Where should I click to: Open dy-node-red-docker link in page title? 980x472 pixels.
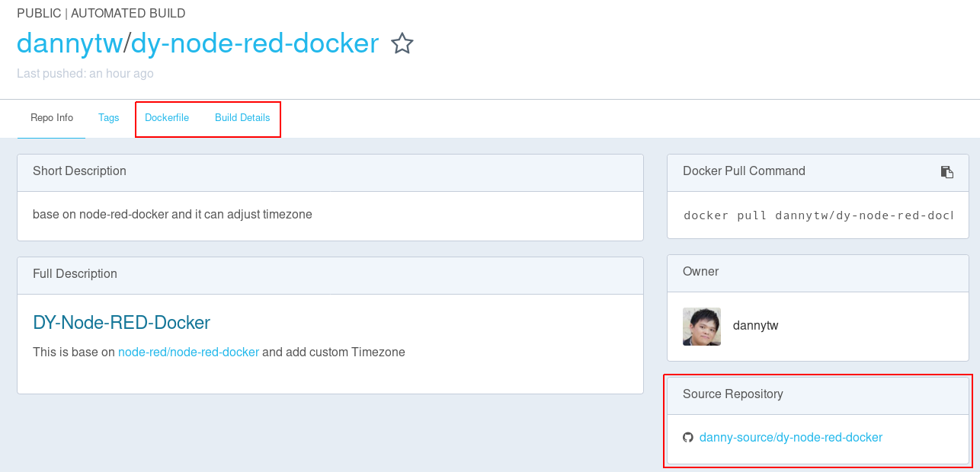coord(255,43)
